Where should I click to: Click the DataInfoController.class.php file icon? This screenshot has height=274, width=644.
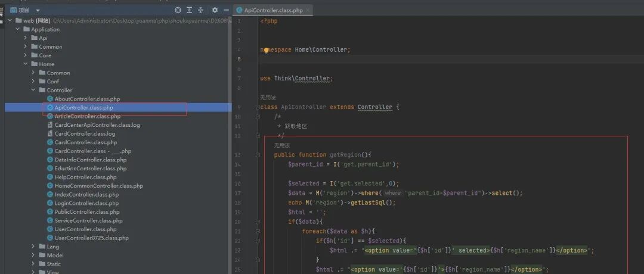tap(50, 160)
